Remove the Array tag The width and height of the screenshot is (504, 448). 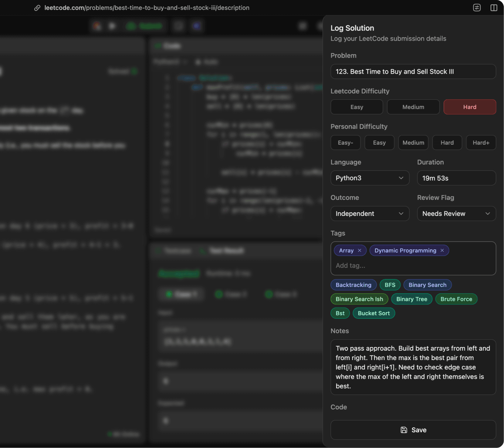360,250
